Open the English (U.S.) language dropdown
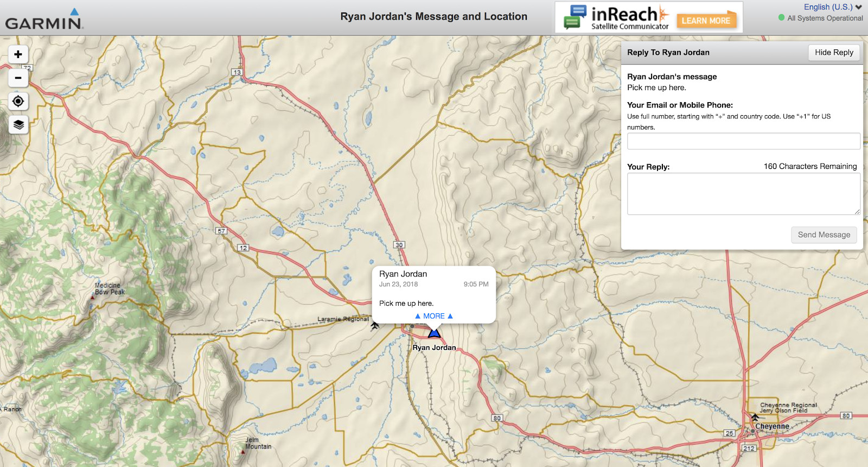Screen dimensions: 868x467 pos(832,7)
